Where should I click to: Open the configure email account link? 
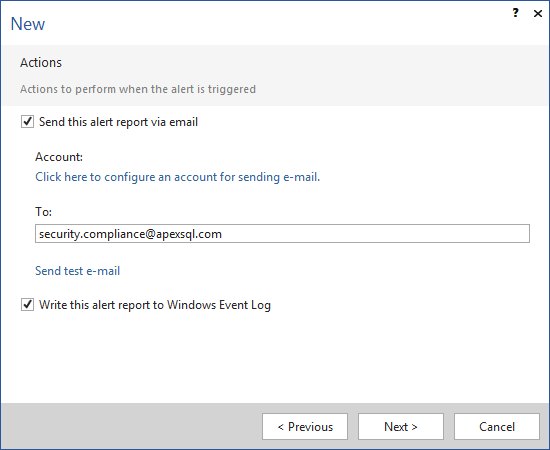[177, 177]
